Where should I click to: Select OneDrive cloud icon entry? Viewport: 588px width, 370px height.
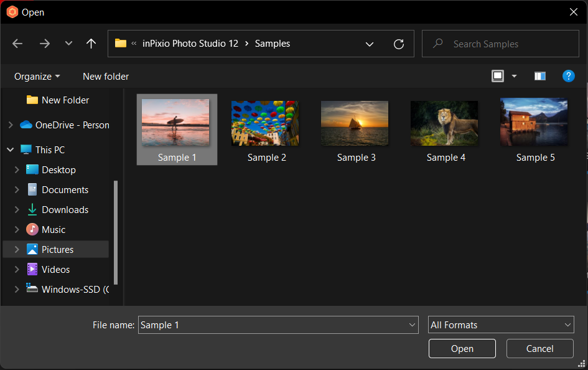[x=26, y=125]
